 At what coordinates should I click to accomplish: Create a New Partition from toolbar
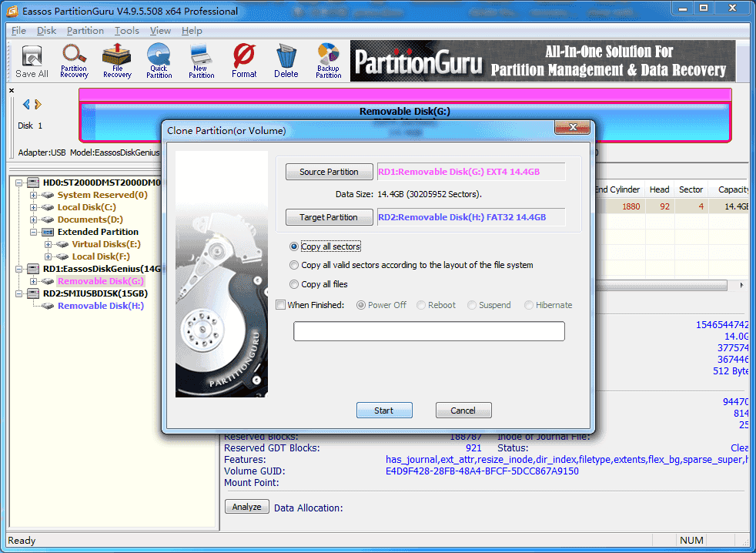click(202, 62)
